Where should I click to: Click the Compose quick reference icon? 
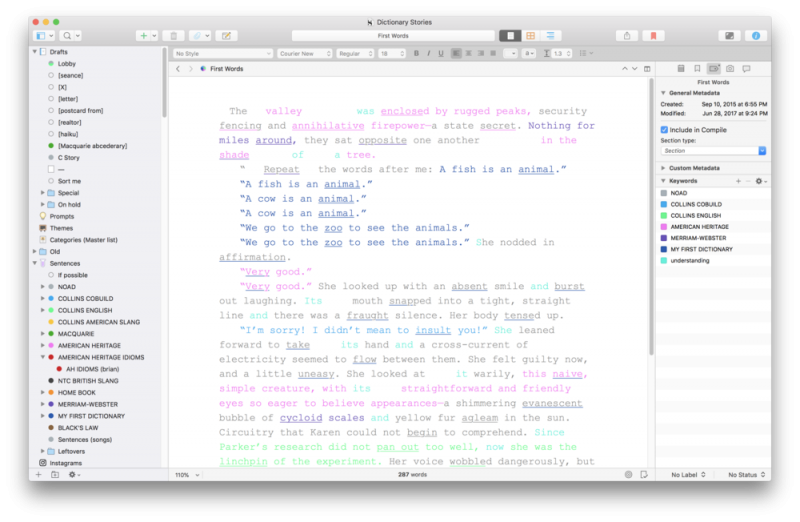(x=226, y=36)
